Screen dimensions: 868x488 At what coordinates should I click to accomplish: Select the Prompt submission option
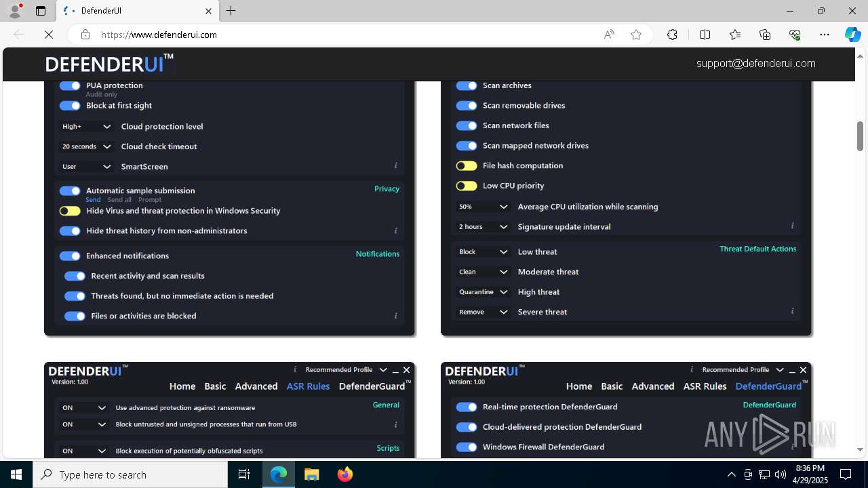click(150, 200)
